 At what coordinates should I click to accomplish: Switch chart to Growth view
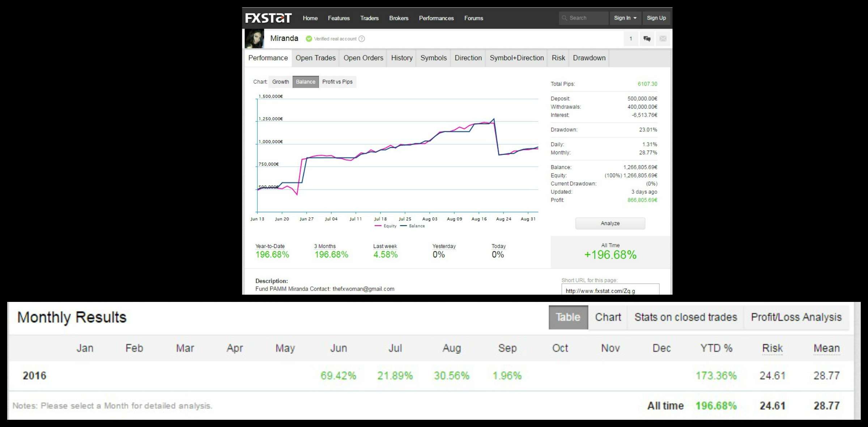pyautogui.click(x=280, y=82)
